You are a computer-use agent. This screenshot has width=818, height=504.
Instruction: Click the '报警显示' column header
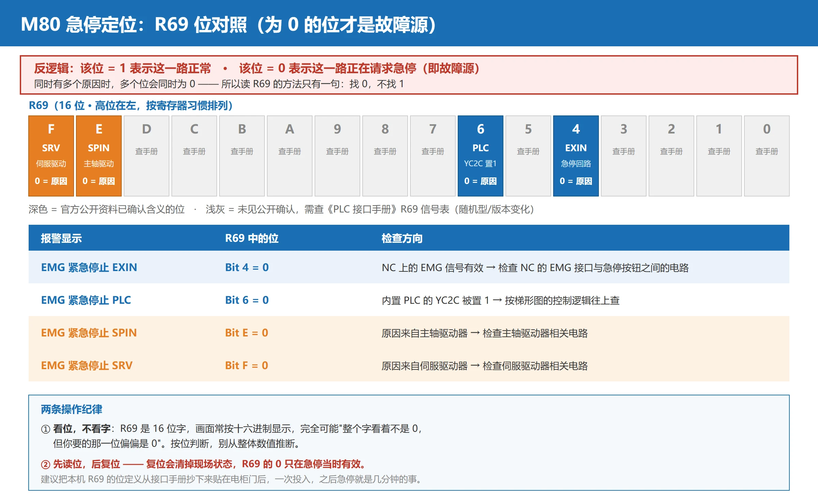(61, 238)
